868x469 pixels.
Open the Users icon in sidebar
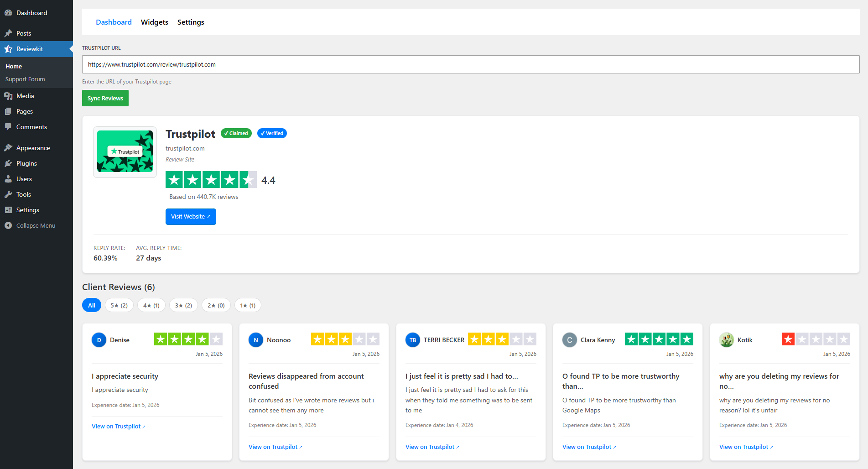[x=8, y=179]
